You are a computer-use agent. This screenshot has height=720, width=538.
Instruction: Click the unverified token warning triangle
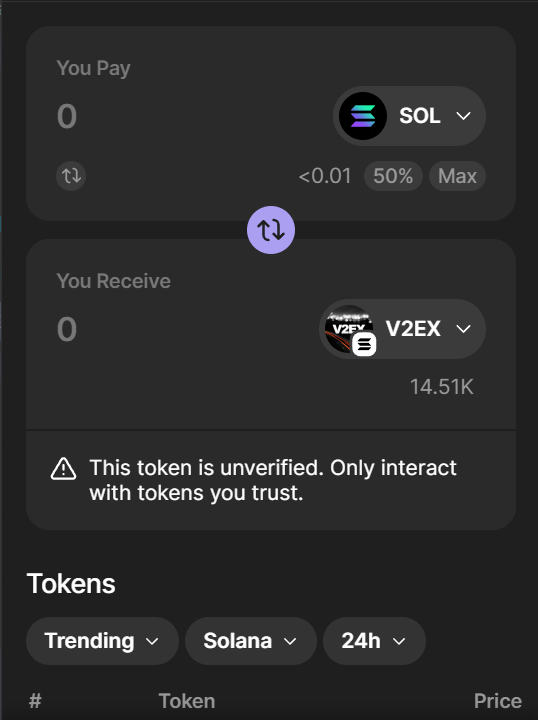(x=63, y=469)
